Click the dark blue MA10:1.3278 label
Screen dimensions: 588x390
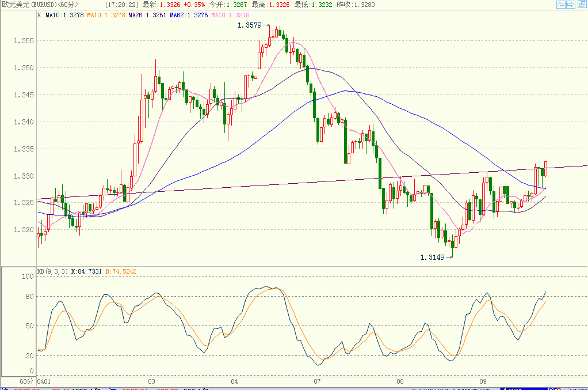64,15
